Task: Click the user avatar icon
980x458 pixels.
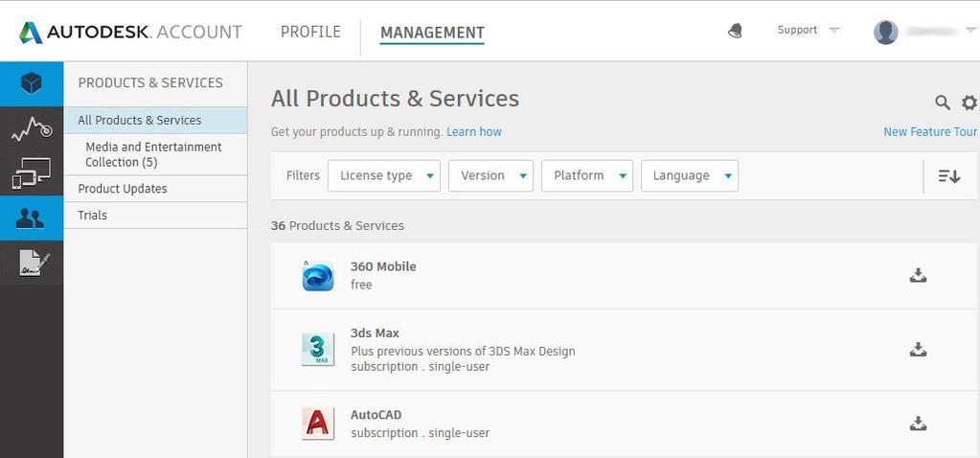Action: click(x=885, y=32)
